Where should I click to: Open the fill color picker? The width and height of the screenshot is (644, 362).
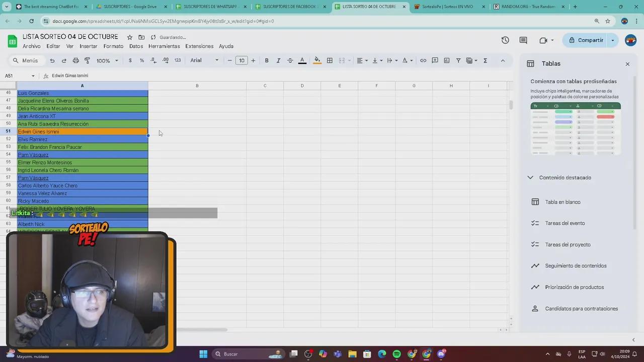coord(317,60)
